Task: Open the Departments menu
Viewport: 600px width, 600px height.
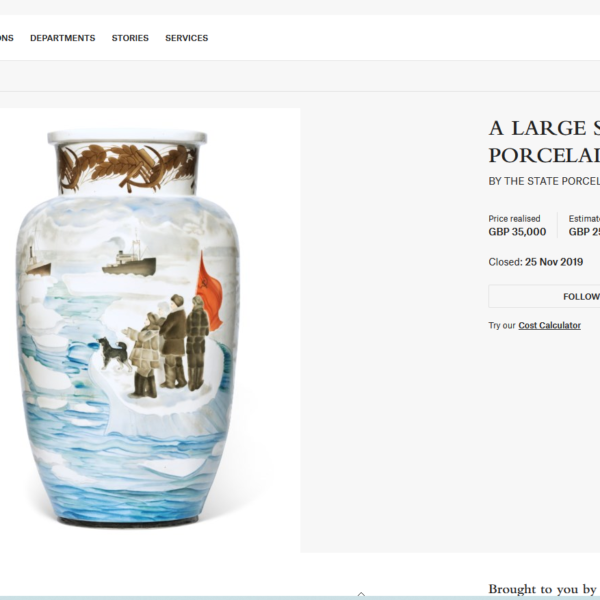Action: coord(62,38)
